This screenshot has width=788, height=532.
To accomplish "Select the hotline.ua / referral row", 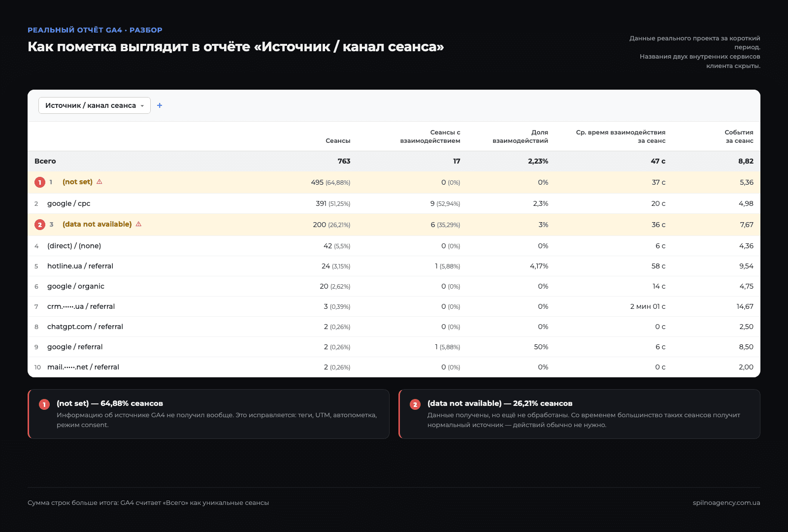I will [394, 266].
